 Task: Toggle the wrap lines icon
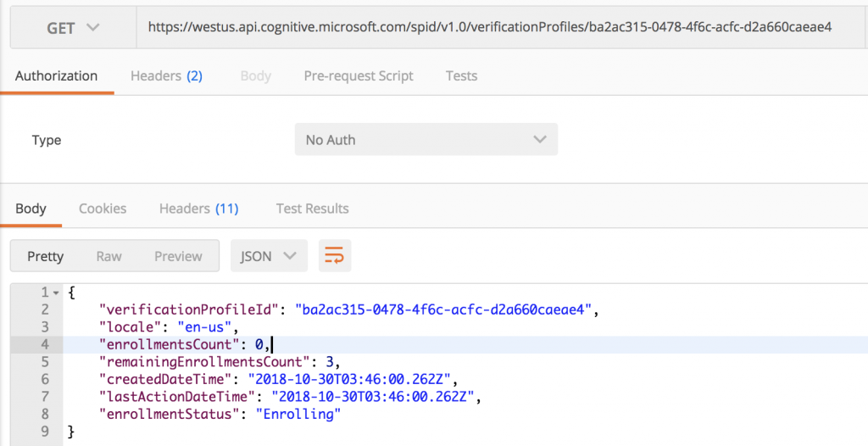(335, 256)
